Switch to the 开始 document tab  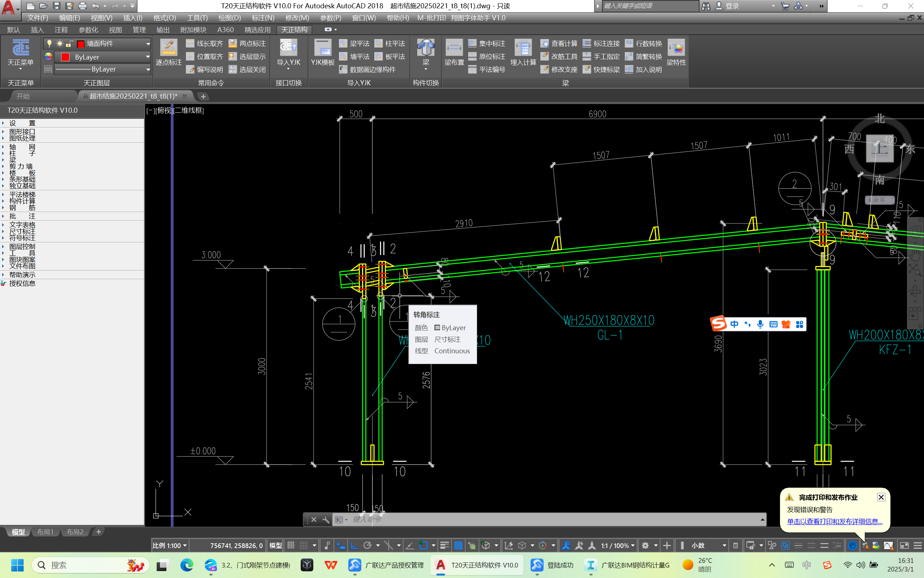(23, 96)
